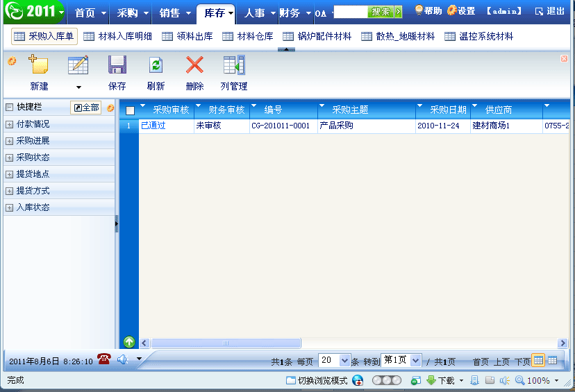Open the per-page 20 dropdown
575x392 pixels.
point(344,361)
